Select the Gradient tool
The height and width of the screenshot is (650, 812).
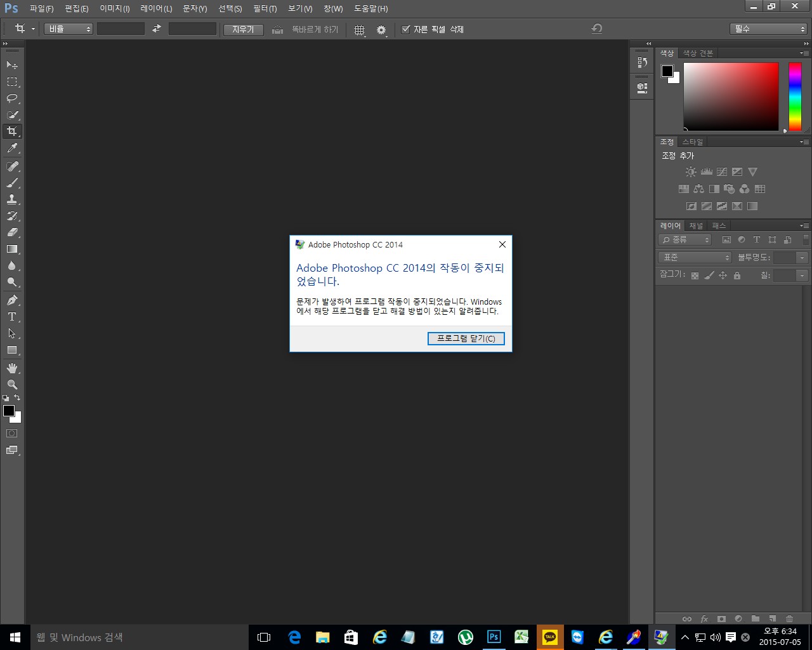point(12,249)
